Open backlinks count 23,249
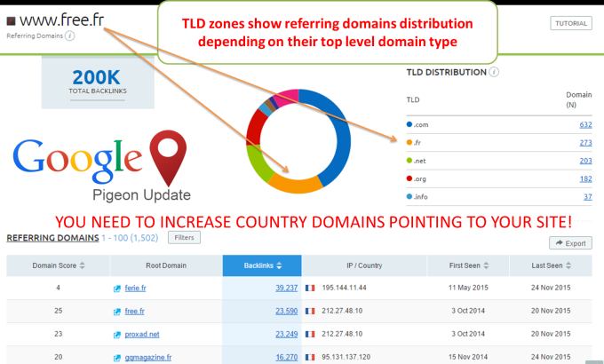Image resolution: width=604 pixels, height=364 pixels. pos(287,334)
